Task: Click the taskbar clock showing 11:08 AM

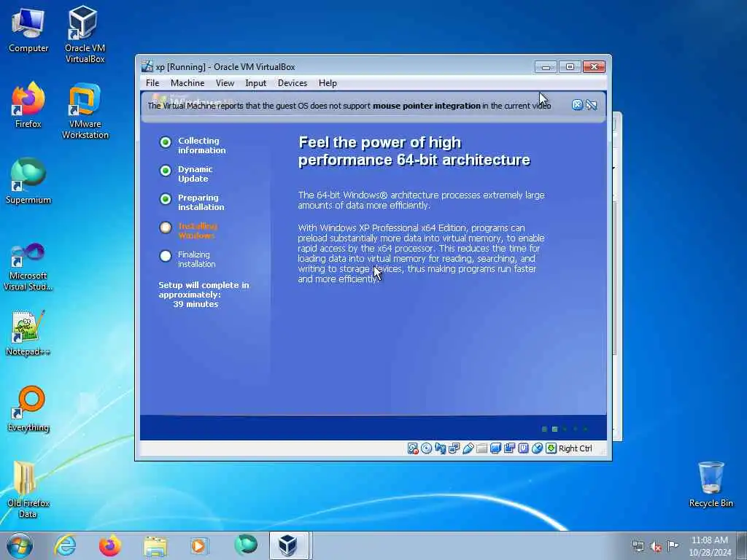Action: 709,545
